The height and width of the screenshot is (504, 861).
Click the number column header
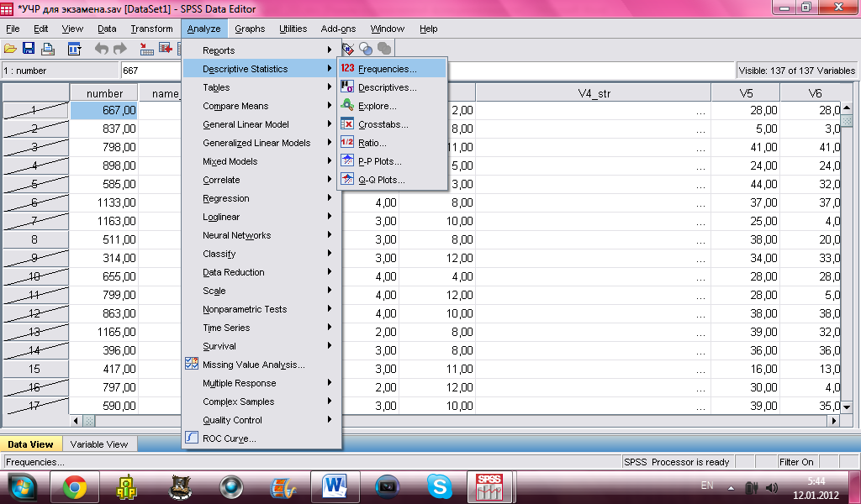click(x=104, y=93)
